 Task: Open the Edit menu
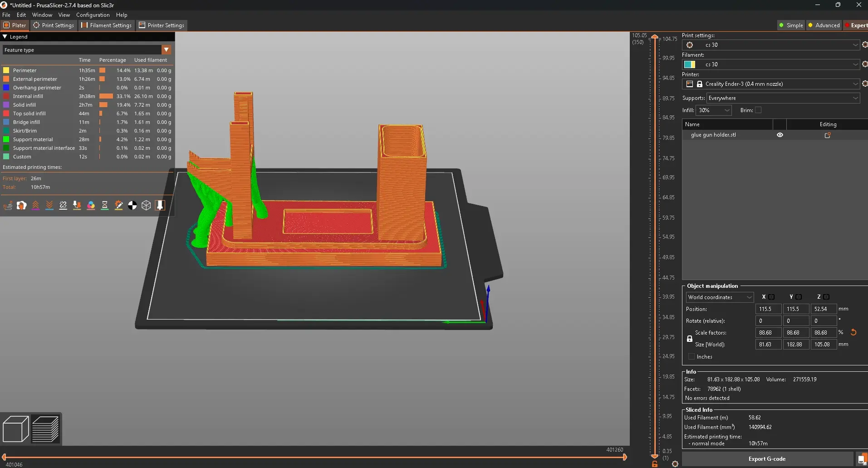coord(21,15)
